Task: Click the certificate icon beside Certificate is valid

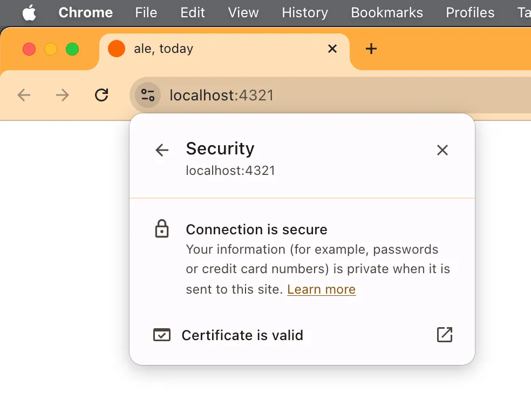Action: [x=162, y=335]
